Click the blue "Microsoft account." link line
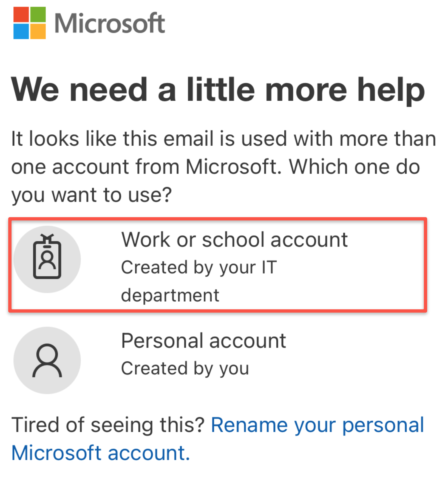Image resolution: width=448 pixels, height=487 pixels. 101,453
